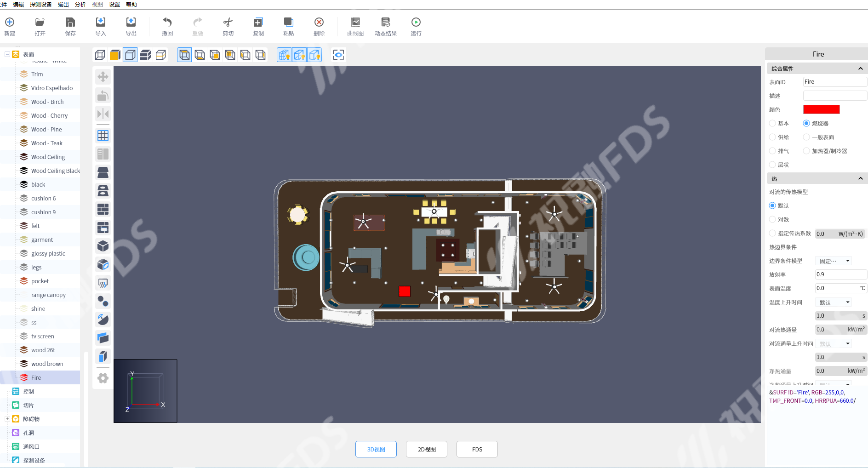Open the 对流通量上升时间 dropdown
Screen dimensions: 868x468
click(x=834, y=343)
